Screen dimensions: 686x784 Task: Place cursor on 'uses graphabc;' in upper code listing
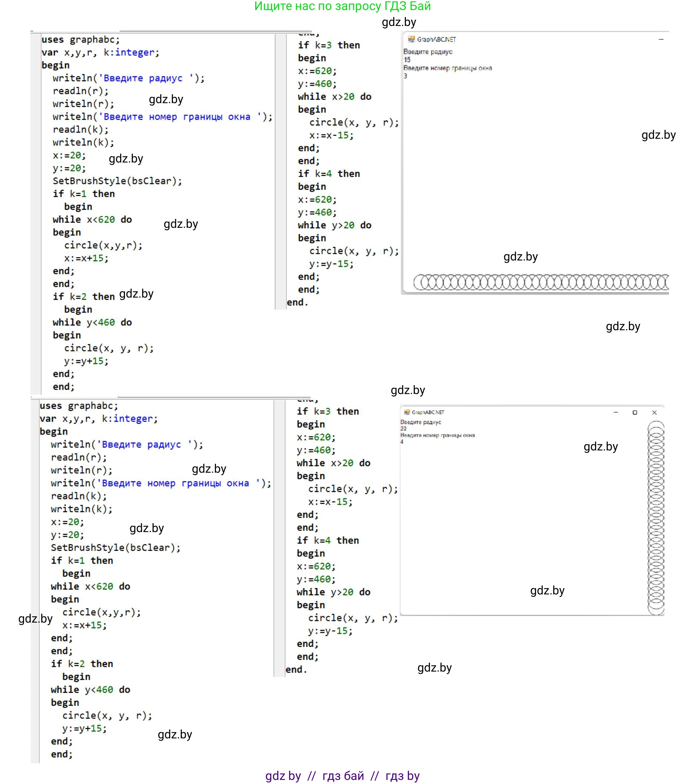tap(81, 40)
